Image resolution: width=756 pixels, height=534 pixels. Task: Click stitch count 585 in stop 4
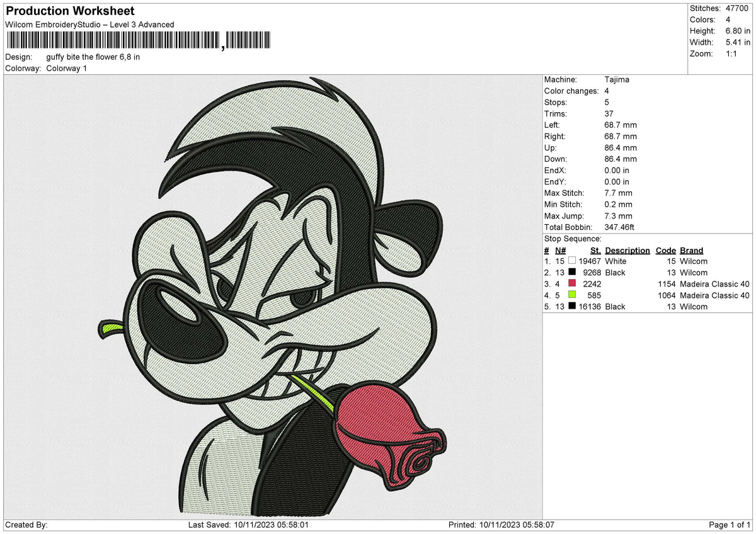(x=594, y=295)
